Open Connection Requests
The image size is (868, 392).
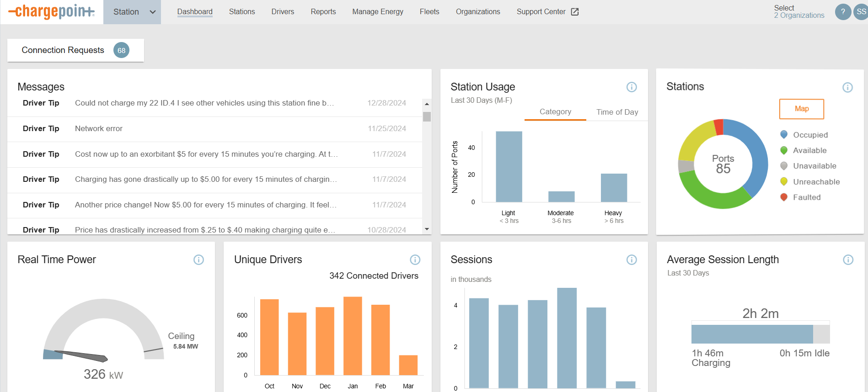pos(75,50)
